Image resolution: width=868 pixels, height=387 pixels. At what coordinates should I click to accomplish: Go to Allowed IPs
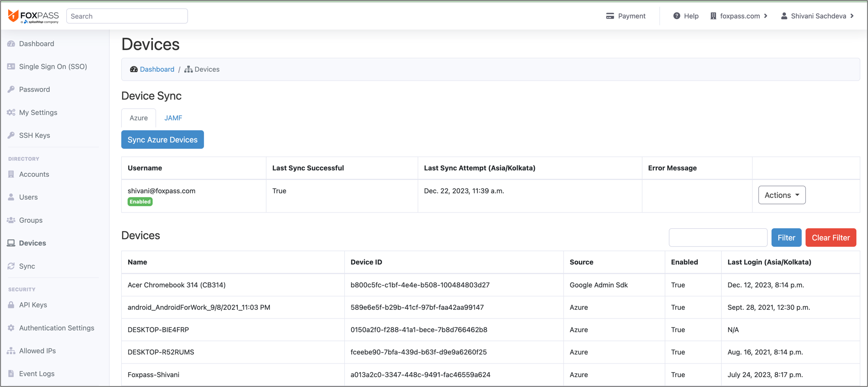click(x=37, y=351)
